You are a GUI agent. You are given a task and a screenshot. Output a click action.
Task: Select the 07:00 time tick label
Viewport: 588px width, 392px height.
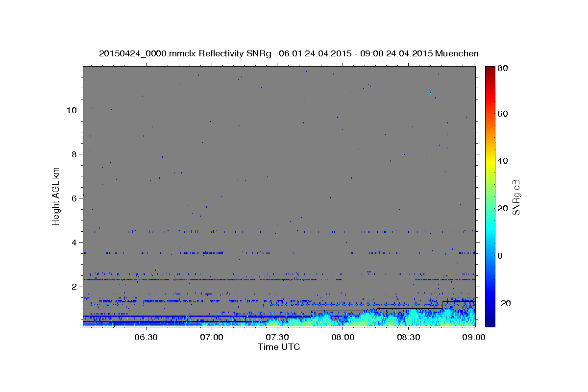click(212, 337)
